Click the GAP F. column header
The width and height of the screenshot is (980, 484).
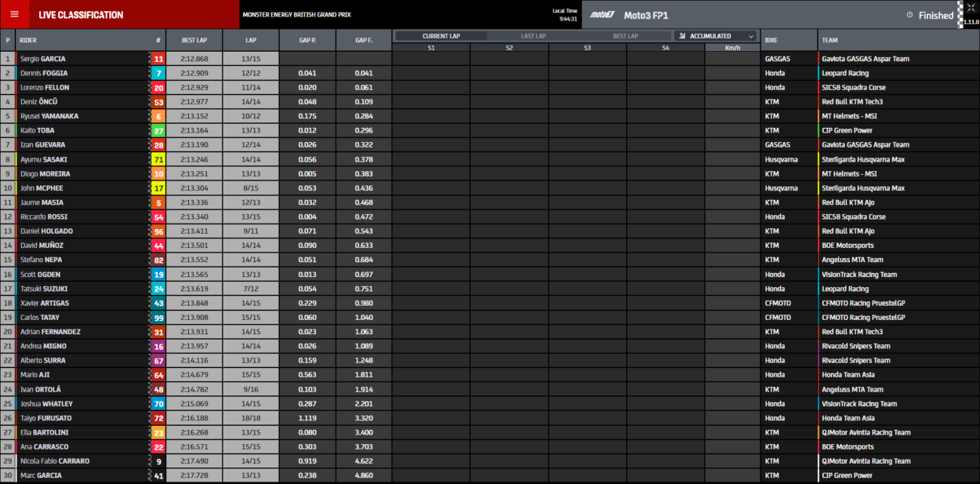(x=364, y=40)
